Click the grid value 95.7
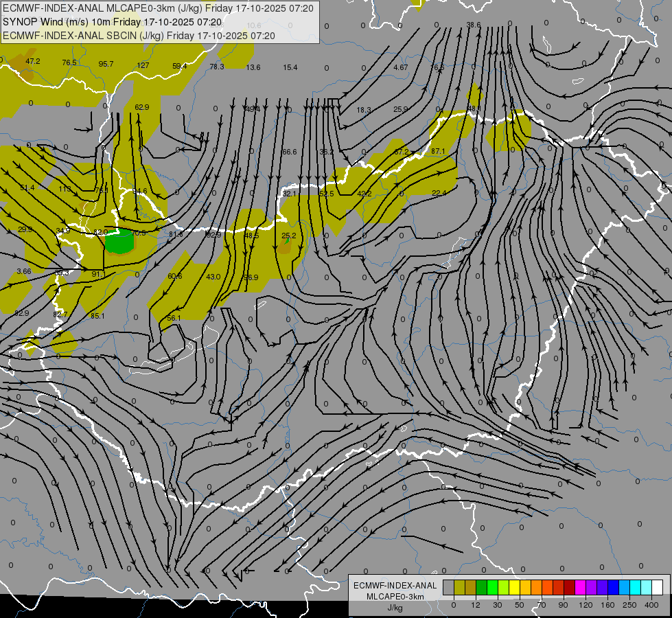 (x=106, y=64)
